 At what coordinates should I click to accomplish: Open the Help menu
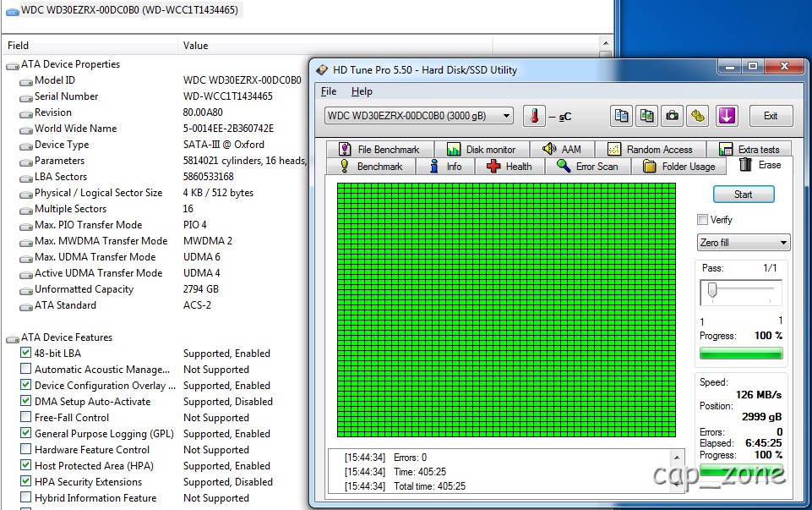click(362, 91)
